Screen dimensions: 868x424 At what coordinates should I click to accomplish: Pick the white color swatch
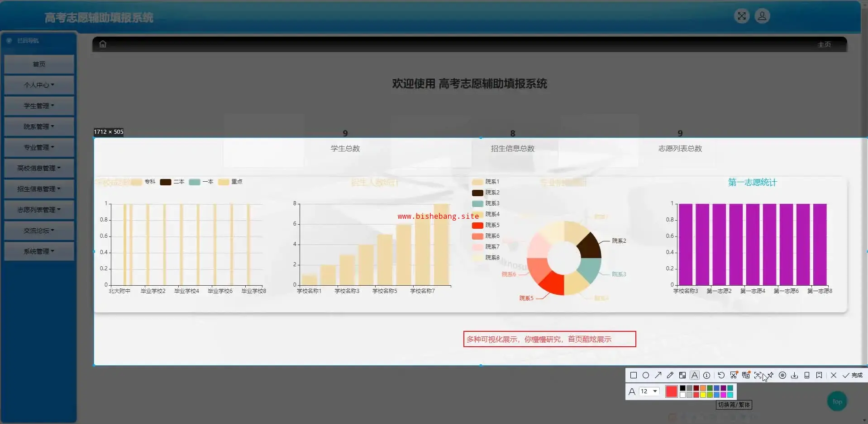click(x=683, y=395)
